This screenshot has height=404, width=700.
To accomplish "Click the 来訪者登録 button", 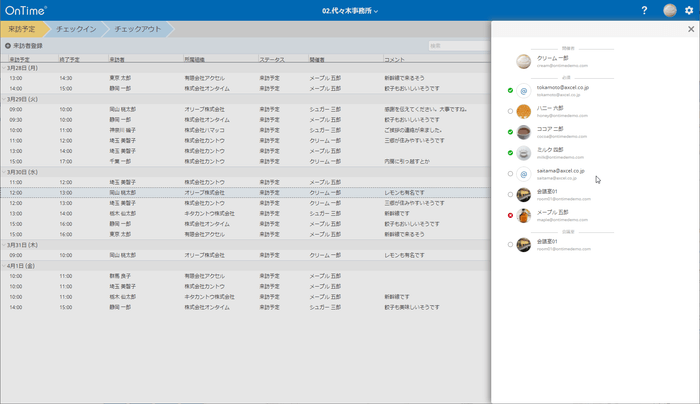I will pos(27,46).
